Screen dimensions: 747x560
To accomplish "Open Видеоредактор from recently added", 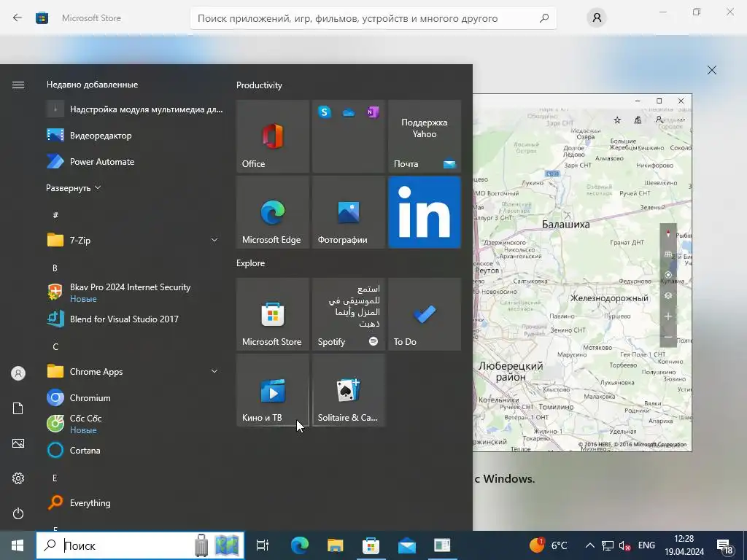I will pyautogui.click(x=134, y=135).
